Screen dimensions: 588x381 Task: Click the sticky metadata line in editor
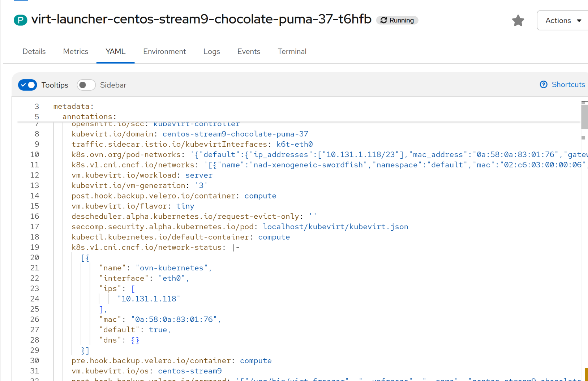tap(71, 106)
